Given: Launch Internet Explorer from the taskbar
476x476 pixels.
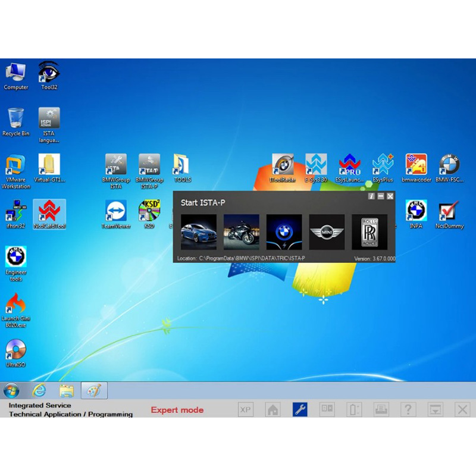Looking at the screenshot, I should pyautogui.click(x=39, y=390).
